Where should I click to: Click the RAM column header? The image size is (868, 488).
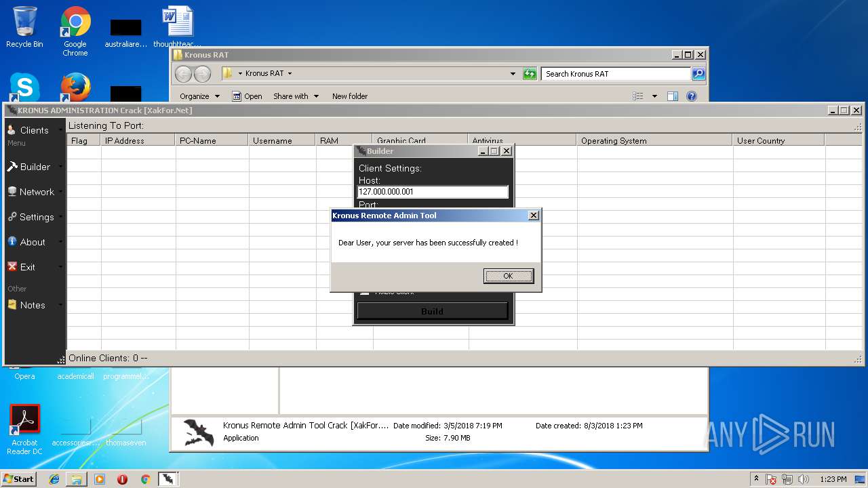click(x=344, y=140)
